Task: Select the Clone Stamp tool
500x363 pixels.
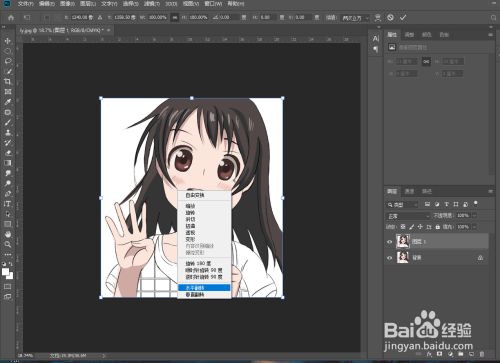Action: coord(8,132)
